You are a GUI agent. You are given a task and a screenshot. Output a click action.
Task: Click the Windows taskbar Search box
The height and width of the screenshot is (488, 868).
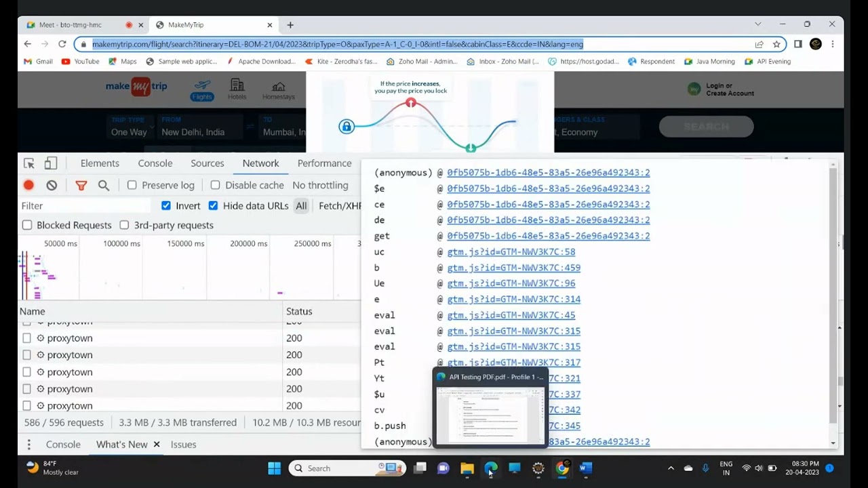click(x=347, y=468)
